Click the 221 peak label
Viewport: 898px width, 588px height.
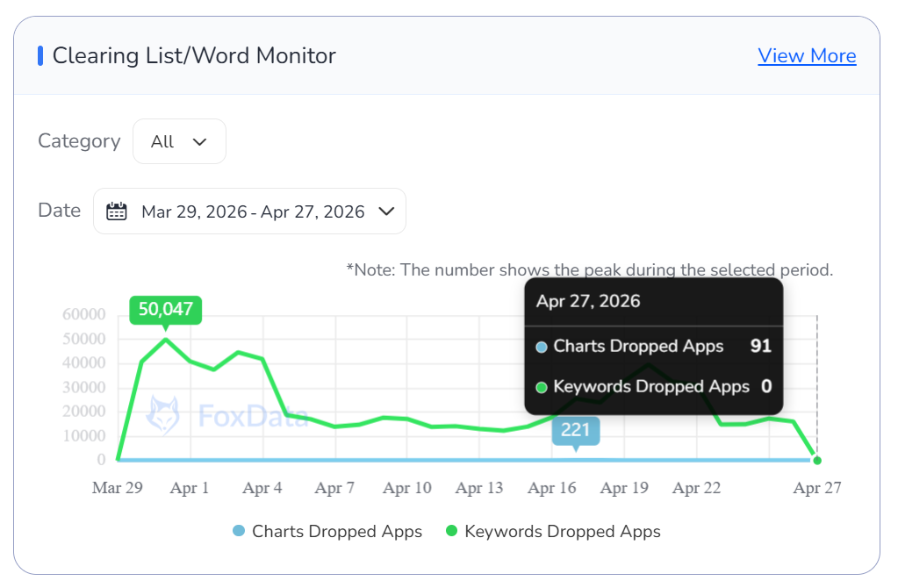pos(576,430)
